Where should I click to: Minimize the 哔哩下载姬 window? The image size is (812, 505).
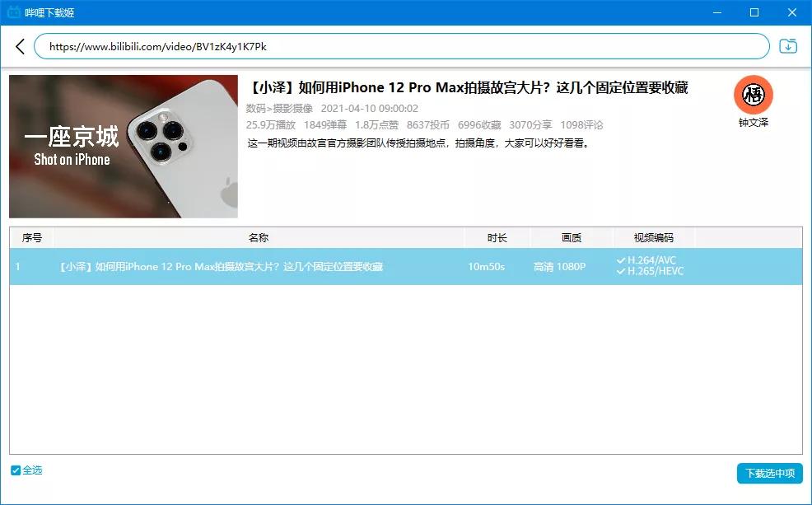click(x=717, y=12)
